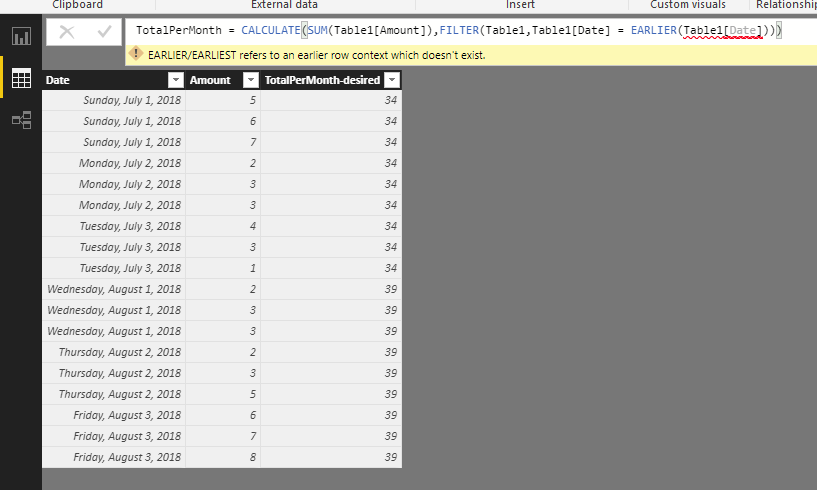
Task: Click the EARLIER/EARLIEST error message text
Action: click(x=316, y=55)
